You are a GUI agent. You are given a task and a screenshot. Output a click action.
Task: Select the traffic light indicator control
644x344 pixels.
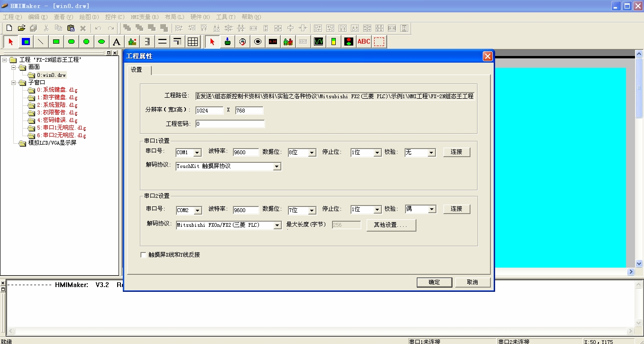tap(349, 42)
